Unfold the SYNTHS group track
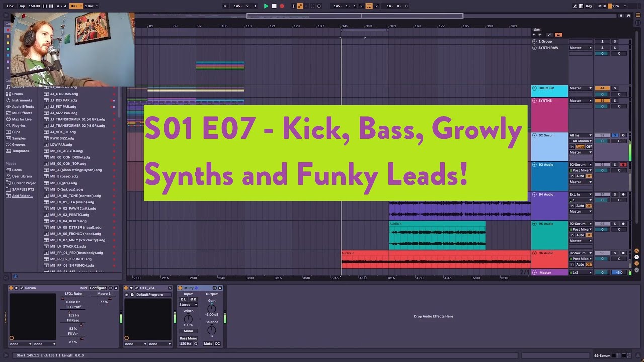The width and height of the screenshot is (644, 362). click(534, 100)
